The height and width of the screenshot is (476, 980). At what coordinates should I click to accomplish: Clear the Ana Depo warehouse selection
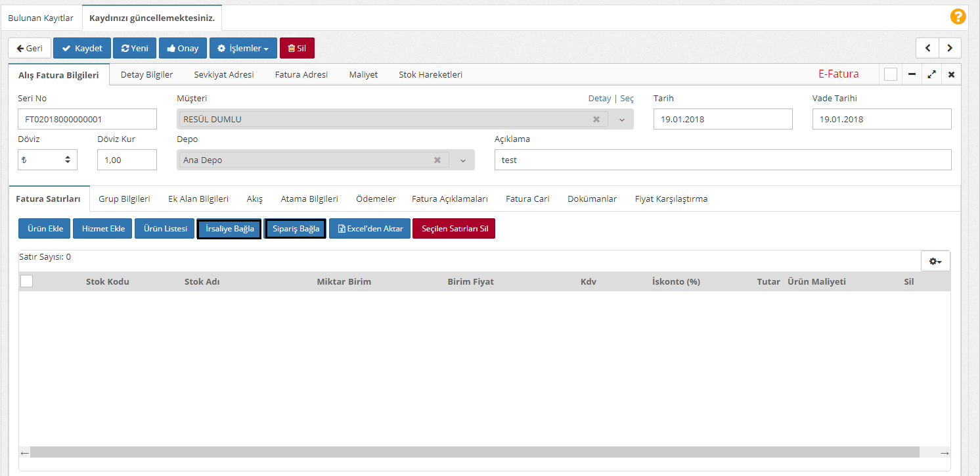(437, 160)
